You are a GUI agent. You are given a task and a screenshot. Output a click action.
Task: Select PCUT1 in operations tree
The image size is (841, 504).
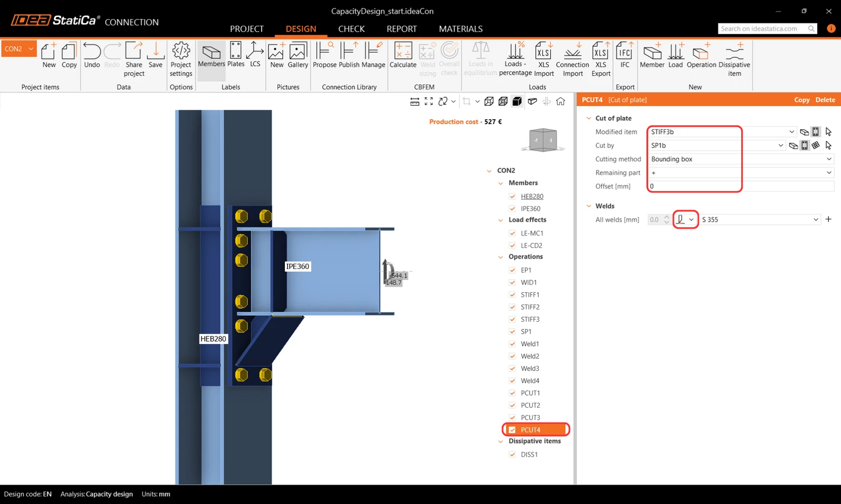point(530,393)
